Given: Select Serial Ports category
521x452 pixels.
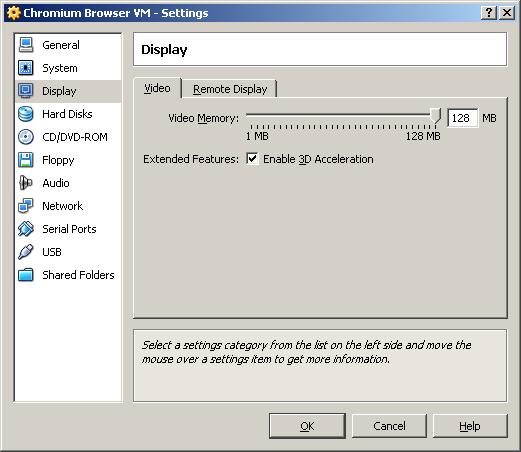Looking at the screenshot, I should click(69, 229).
